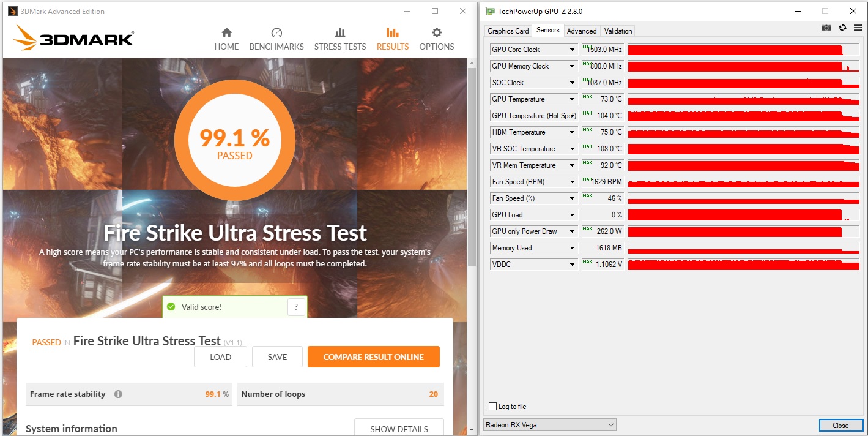Click the frame rate stability info icon
The image size is (868, 436).
[x=118, y=394]
